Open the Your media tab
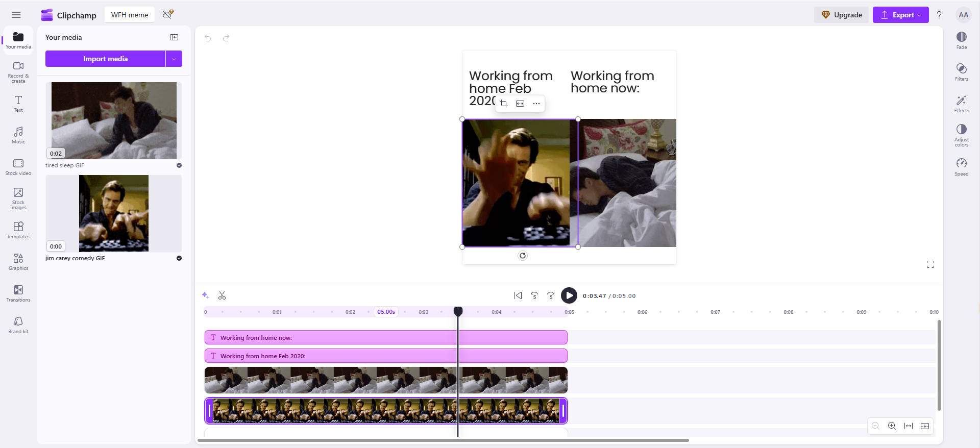The height and width of the screenshot is (448, 980). click(x=18, y=40)
